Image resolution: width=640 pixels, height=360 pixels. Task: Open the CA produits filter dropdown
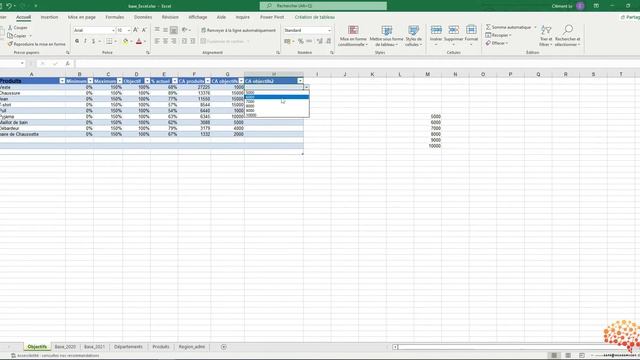coord(207,81)
